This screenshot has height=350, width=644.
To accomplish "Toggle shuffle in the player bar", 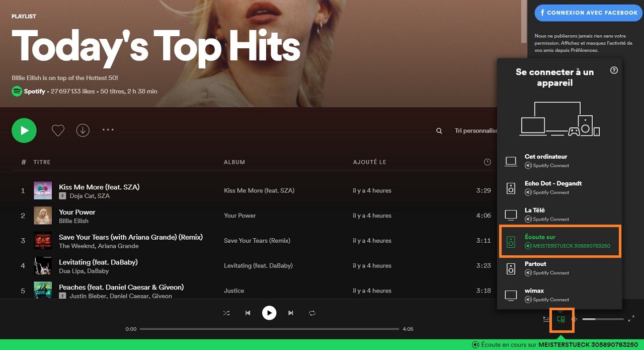I will [x=226, y=313].
